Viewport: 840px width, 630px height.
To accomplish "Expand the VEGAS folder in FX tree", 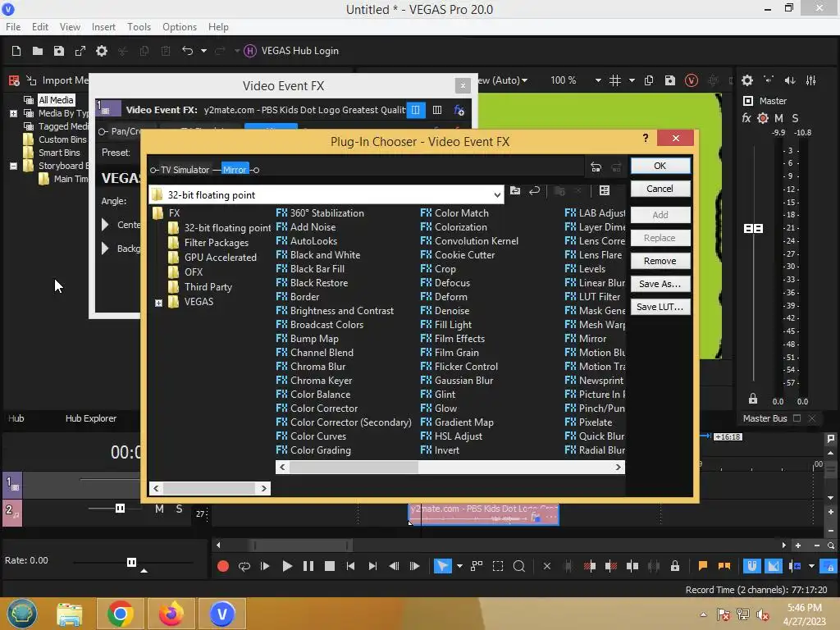I will [158, 303].
